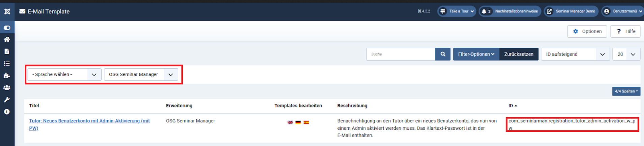Click the Benachrichtigung an den Tutor description
This screenshot has height=146, width=644.
click(x=417, y=128)
